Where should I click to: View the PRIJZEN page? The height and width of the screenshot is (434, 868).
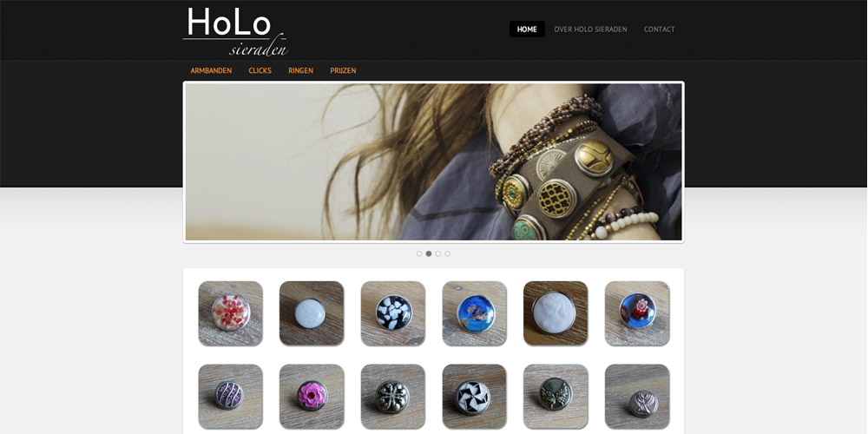click(343, 71)
